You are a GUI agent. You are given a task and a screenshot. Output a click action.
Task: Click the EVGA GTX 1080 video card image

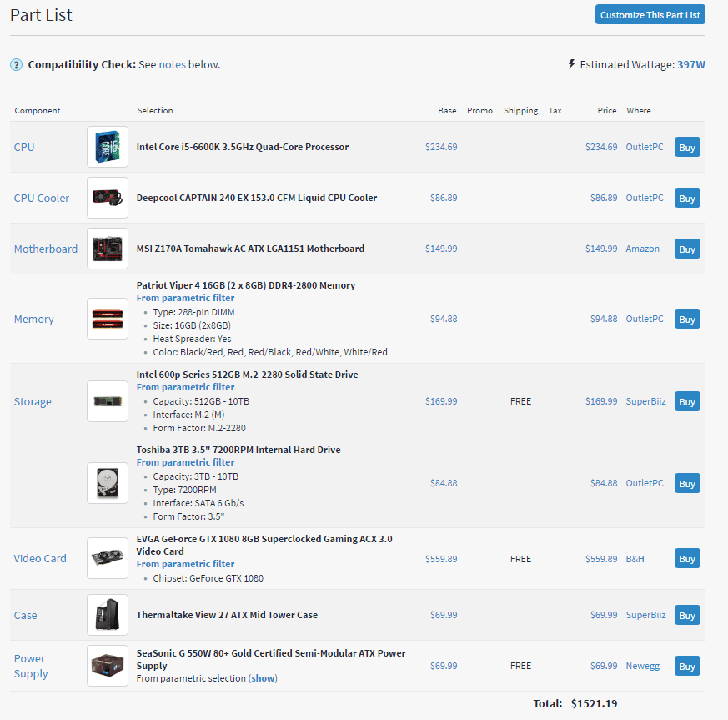[x=108, y=558]
